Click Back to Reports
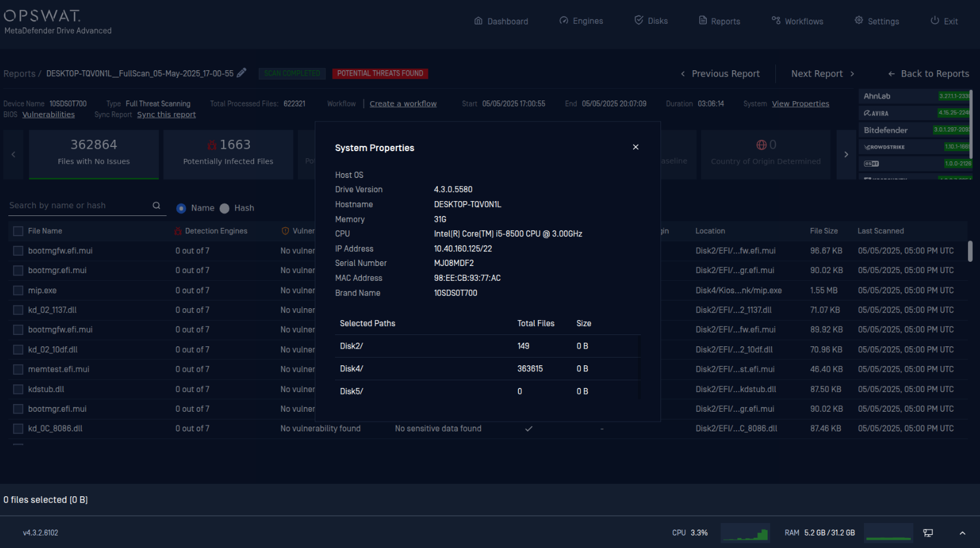The image size is (980, 548). click(x=928, y=74)
